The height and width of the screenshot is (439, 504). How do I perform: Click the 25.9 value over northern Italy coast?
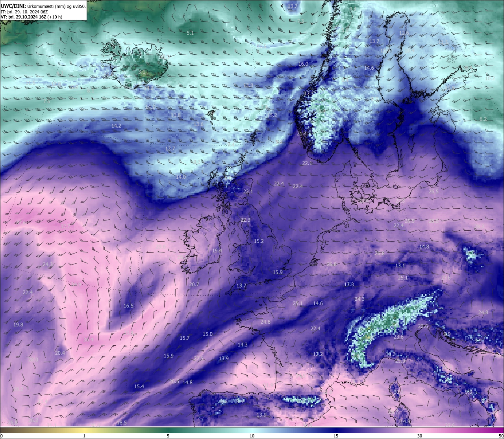tap(400, 361)
